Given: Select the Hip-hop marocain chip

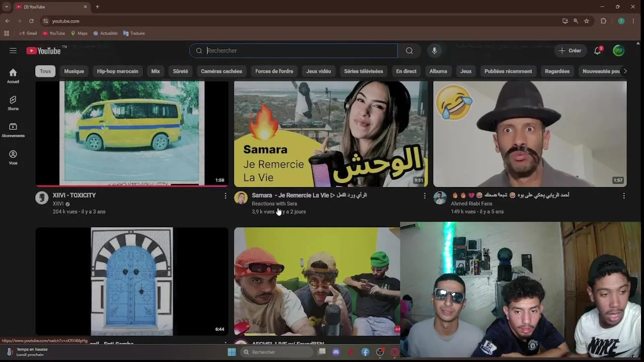Looking at the screenshot, I should click(117, 71).
